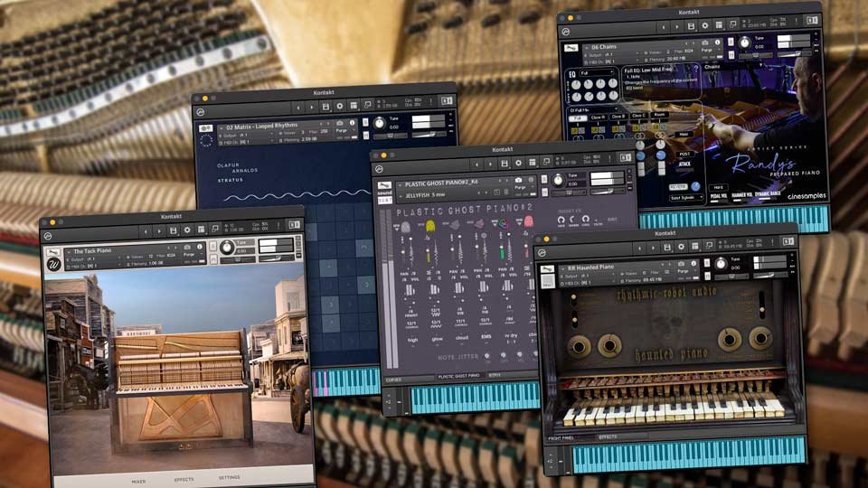The height and width of the screenshot is (488, 868).
Task: Select the PLASTIC GHOST PIANO bottom tab
Action: coord(459,376)
